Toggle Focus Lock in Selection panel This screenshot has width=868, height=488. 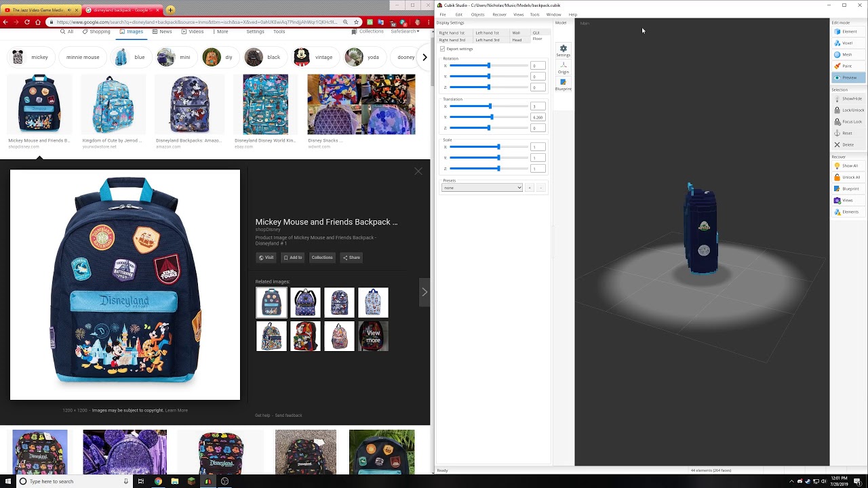[x=848, y=122]
